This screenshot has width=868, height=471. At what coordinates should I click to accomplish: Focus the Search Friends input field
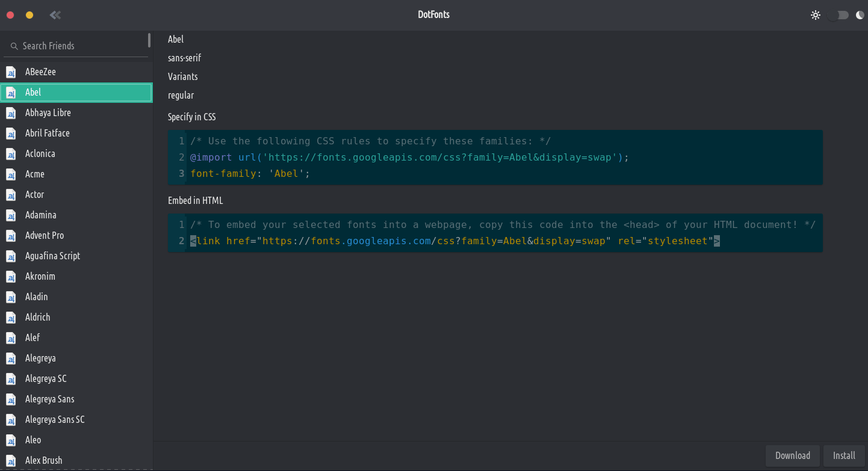[78, 46]
